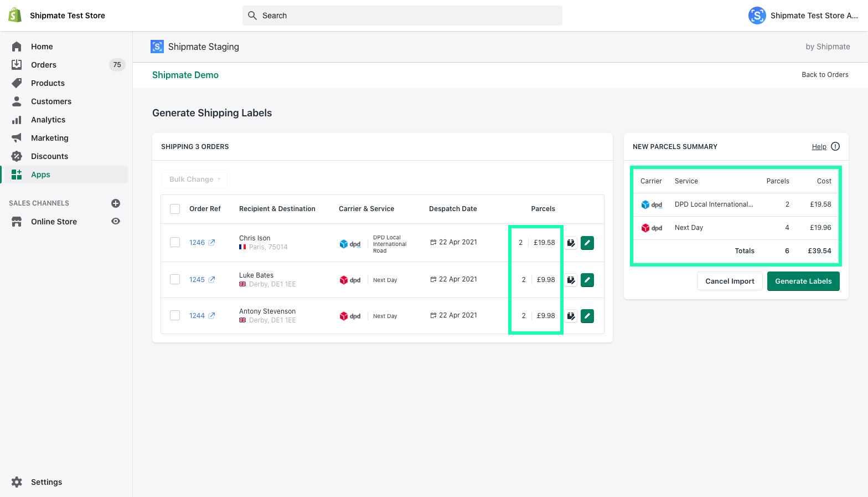
Task: Click the green edit pencil for order 1244
Action: pos(587,316)
